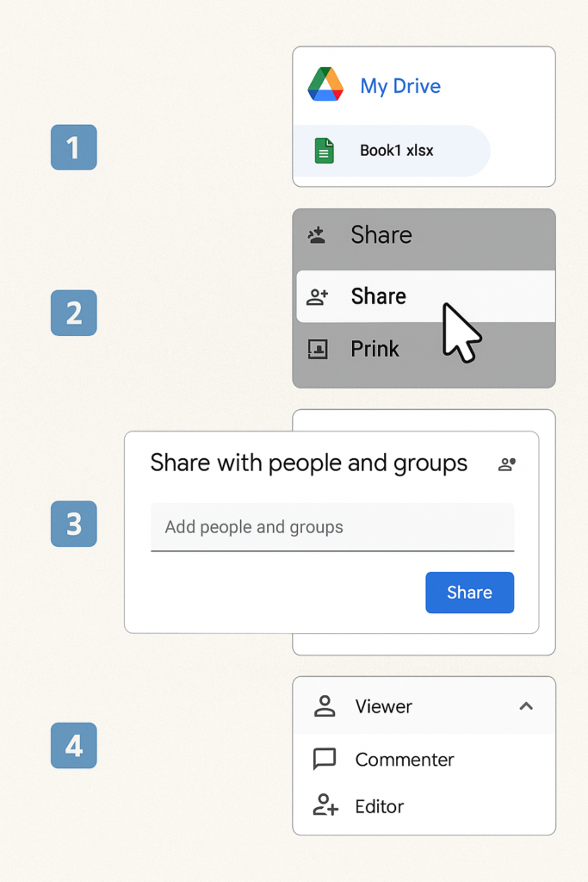588x882 pixels.
Task: Select the Book1 xlsx file name
Action: tap(397, 151)
